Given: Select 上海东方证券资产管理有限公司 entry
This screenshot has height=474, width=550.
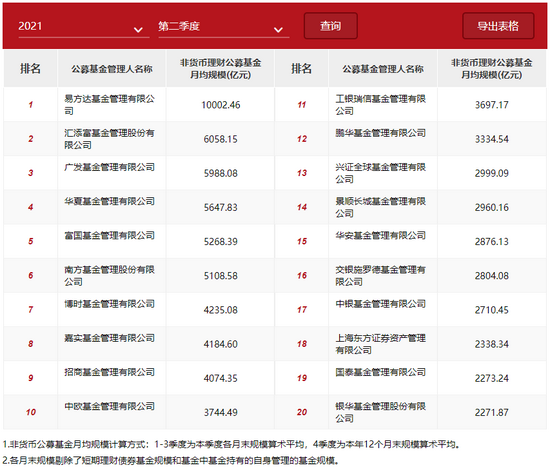Looking at the screenshot, I should click(x=380, y=344).
